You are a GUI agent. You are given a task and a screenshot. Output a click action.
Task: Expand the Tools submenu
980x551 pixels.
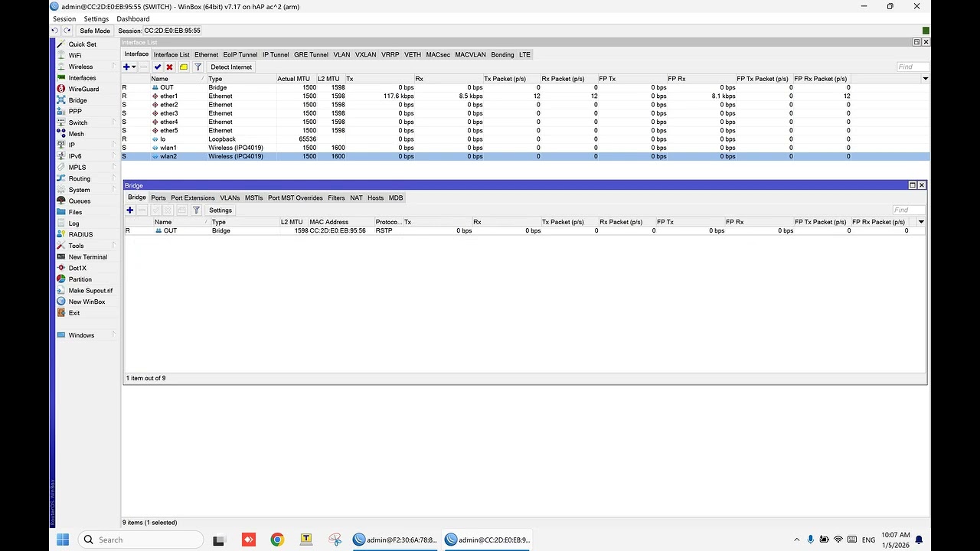pyautogui.click(x=115, y=246)
